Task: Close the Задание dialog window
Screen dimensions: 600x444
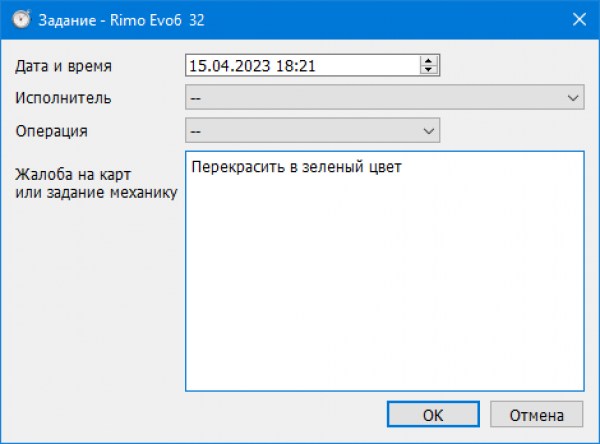Action: (x=578, y=18)
